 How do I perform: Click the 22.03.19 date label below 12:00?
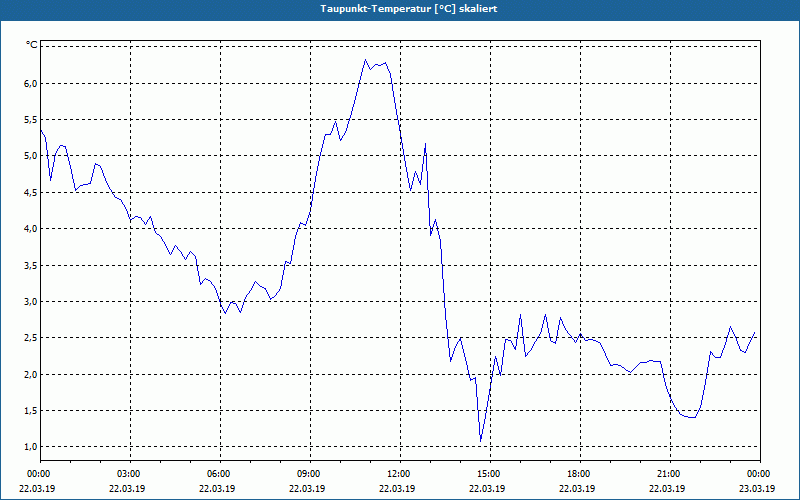pos(397,488)
